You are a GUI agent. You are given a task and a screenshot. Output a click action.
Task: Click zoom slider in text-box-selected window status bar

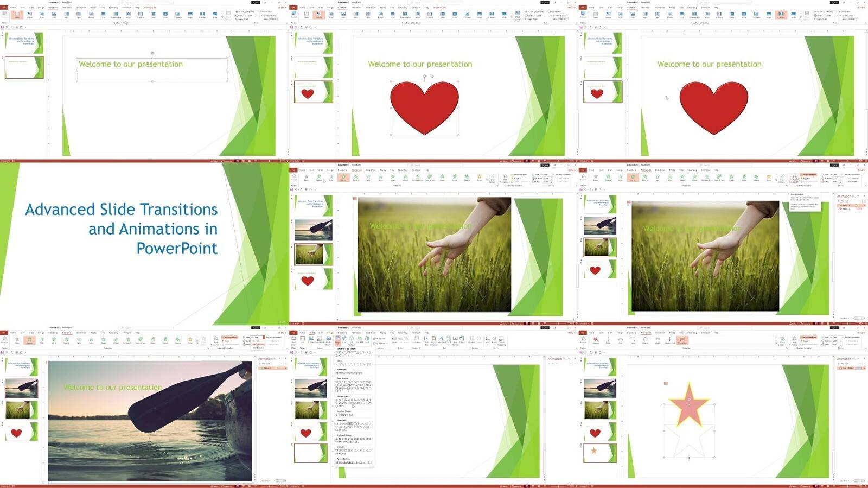(269, 161)
